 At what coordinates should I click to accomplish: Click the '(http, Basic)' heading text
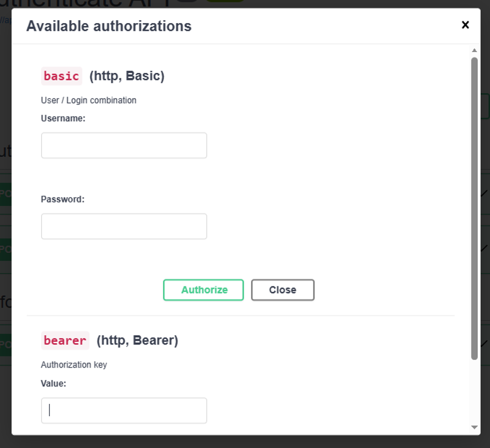(x=127, y=76)
